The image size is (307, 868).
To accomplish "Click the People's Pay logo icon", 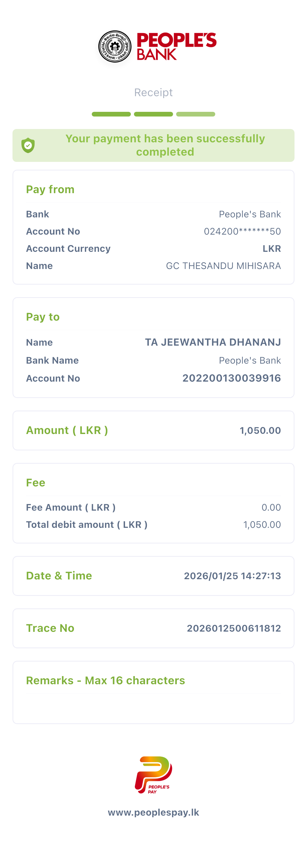I will [x=154, y=775].
